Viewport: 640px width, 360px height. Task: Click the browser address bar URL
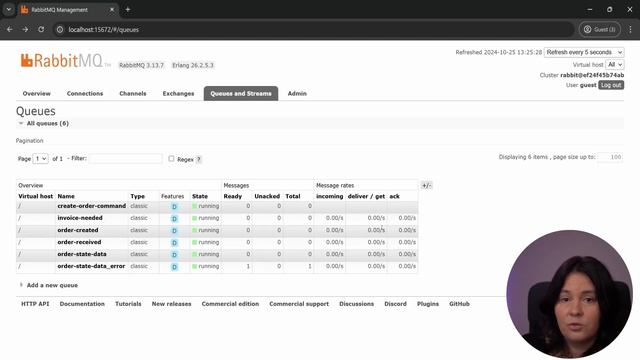[x=104, y=29]
